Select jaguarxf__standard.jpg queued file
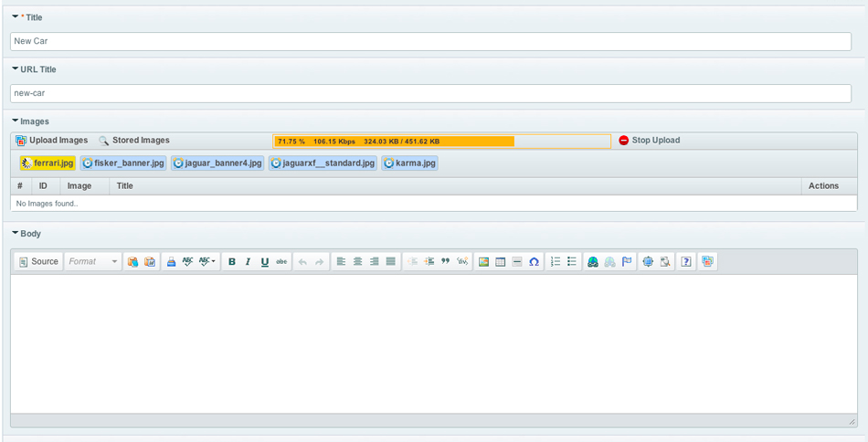The height and width of the screenshot is (442, 868). pos(323,163)
